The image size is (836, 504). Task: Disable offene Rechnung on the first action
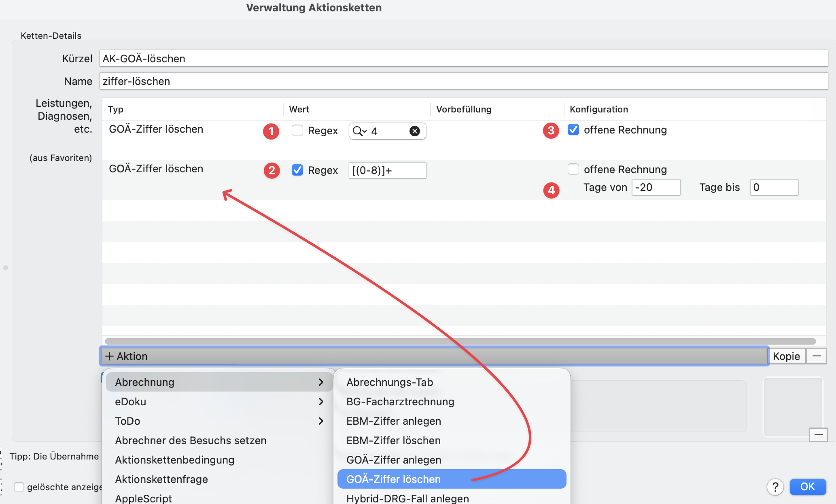pyautogui.click(x=573, y=130)
